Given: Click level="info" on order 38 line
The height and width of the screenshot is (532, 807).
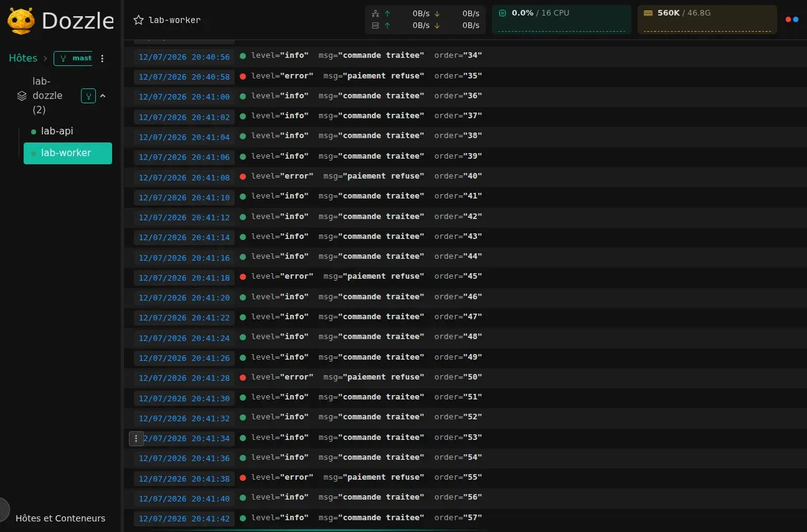Looking at the screenshot, I should [280, 136].
